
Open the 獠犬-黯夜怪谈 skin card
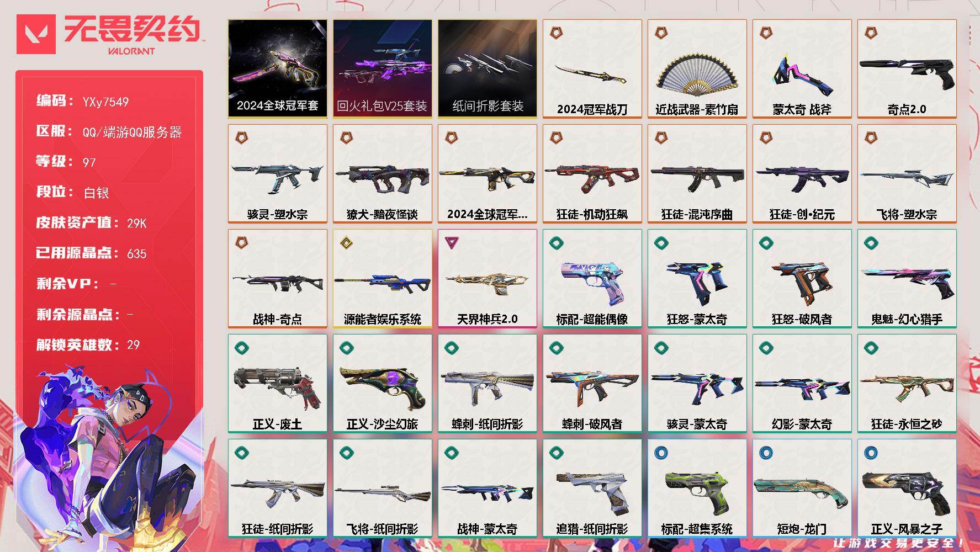(383, 174)
